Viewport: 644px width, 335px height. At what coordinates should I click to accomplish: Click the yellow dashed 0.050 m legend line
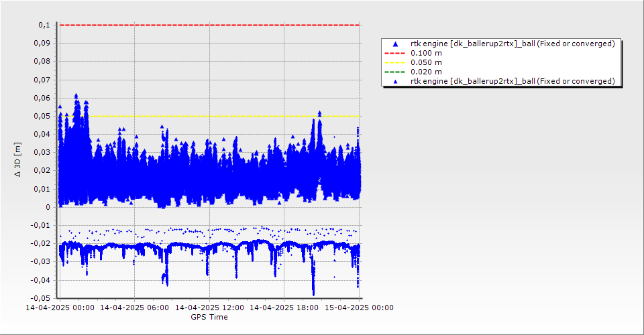tap(394, 63)
